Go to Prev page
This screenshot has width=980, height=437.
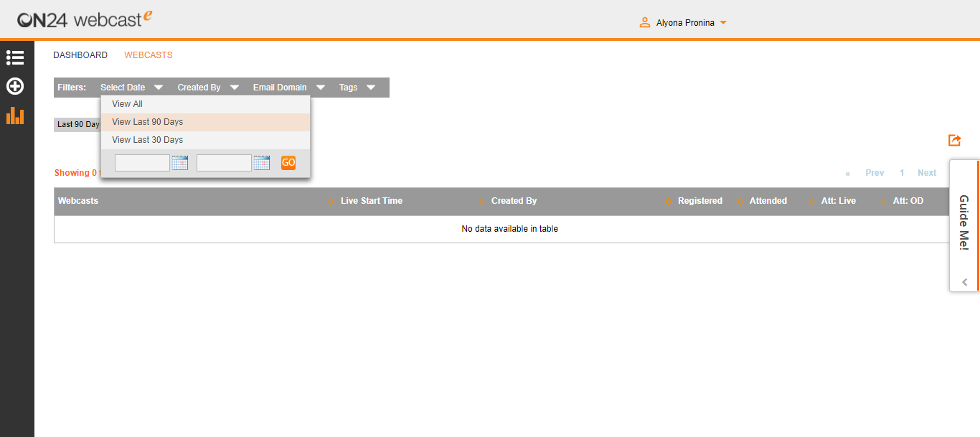pos(875,173)
